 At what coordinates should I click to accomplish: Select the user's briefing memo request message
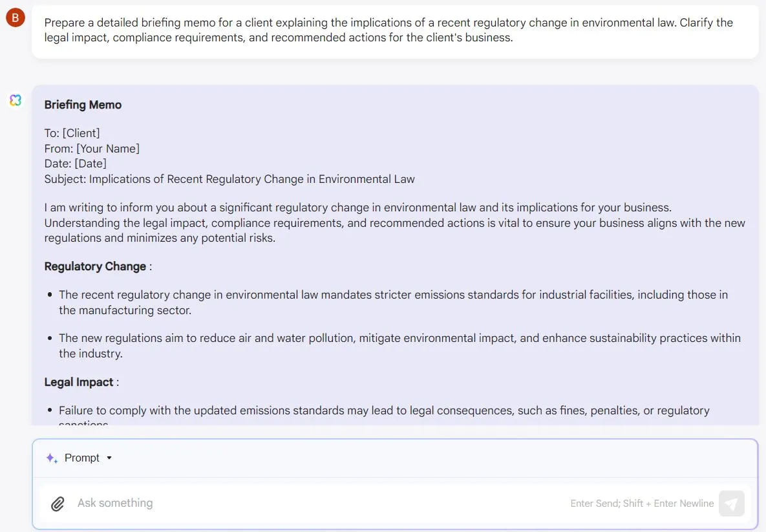point(395,32)
